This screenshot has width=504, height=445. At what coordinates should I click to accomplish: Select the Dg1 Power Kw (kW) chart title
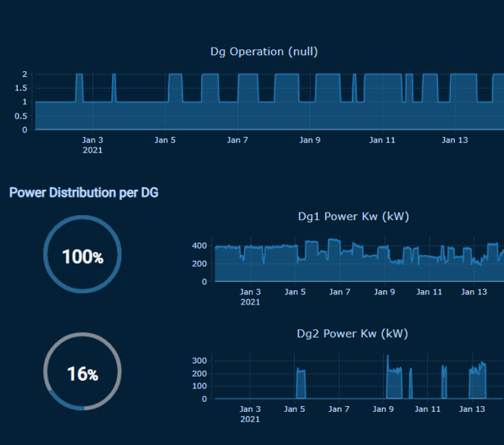coord(353,216)
